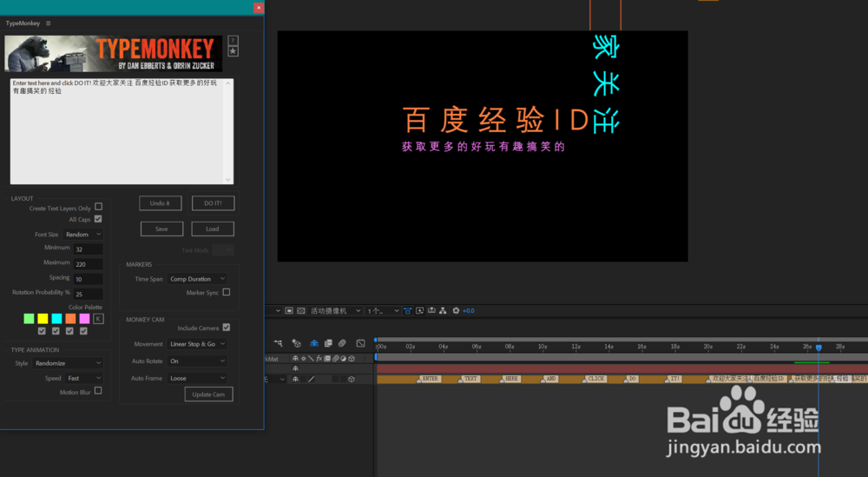Click the Minimum font size field
This screenshot has width=868, height=477.
coord(88,249)
